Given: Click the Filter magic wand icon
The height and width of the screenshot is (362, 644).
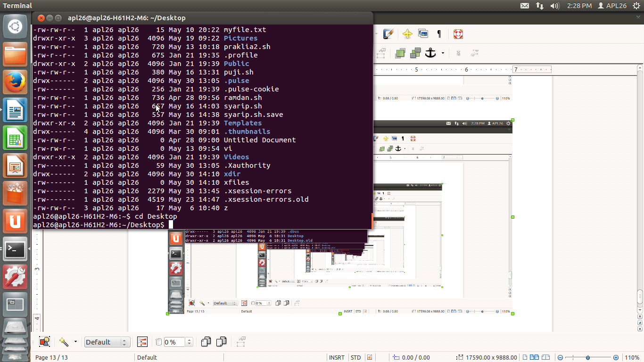Looking at the screenshot, I should (x=64, y=342).
